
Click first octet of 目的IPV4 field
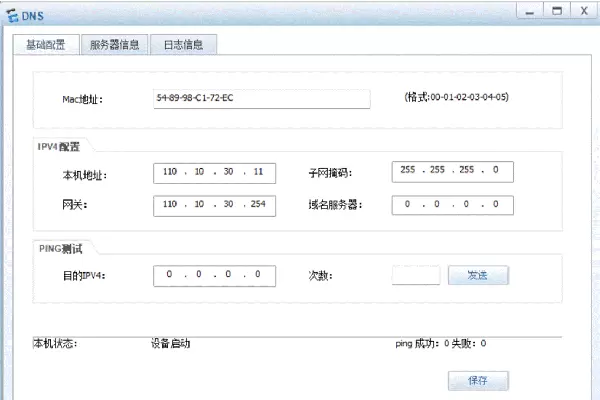coord(169,274)
